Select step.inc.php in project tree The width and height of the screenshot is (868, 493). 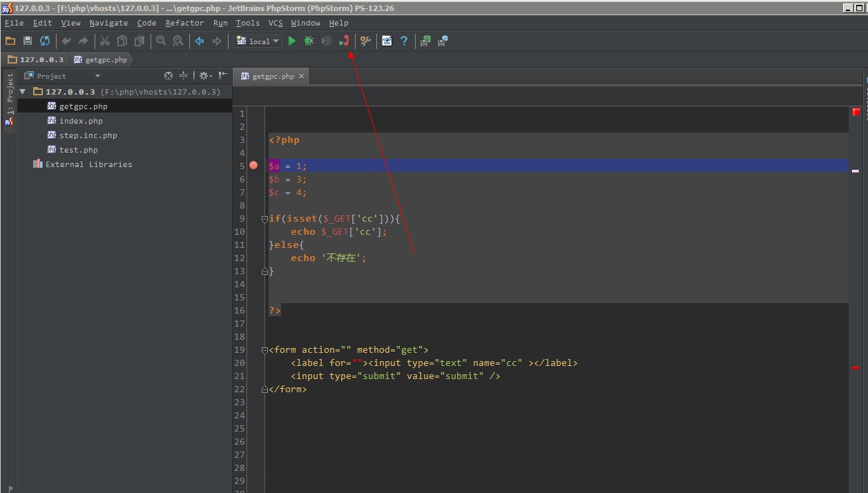tap(124, 135)
